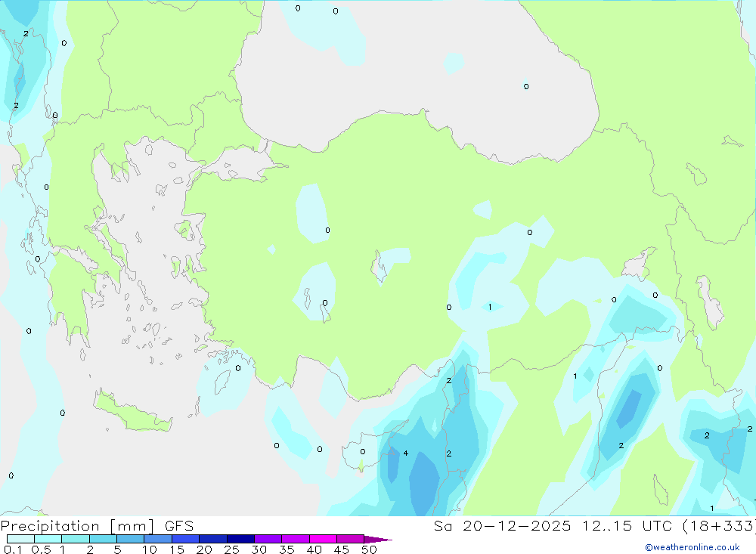Click the legend label '0.1'
756x554 pixels.
pos(13,549)
